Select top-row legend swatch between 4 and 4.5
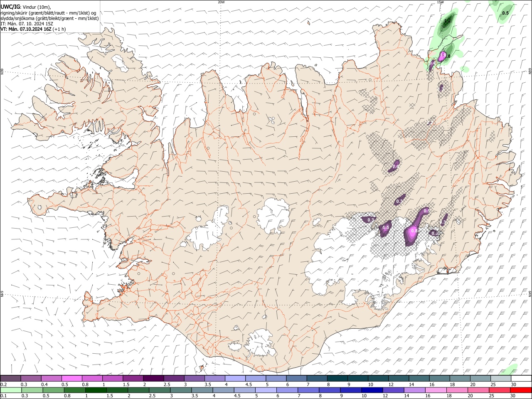The image size is (532, 399). (x=235, y=378)
